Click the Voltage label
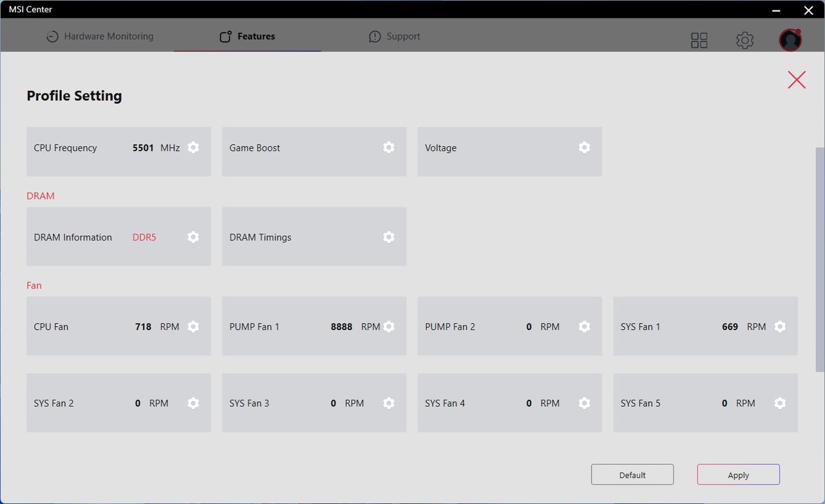This screenshot has height=504, width=825. point(441,148)
